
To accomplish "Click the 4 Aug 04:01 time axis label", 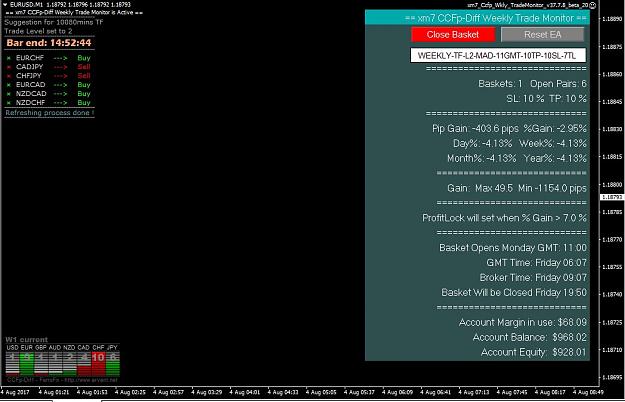I will 244,392.
